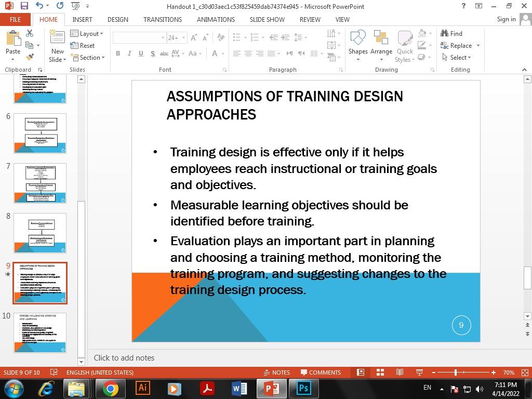532x399 pixels.
Task: Open the font name combo box
Action: 139,37
